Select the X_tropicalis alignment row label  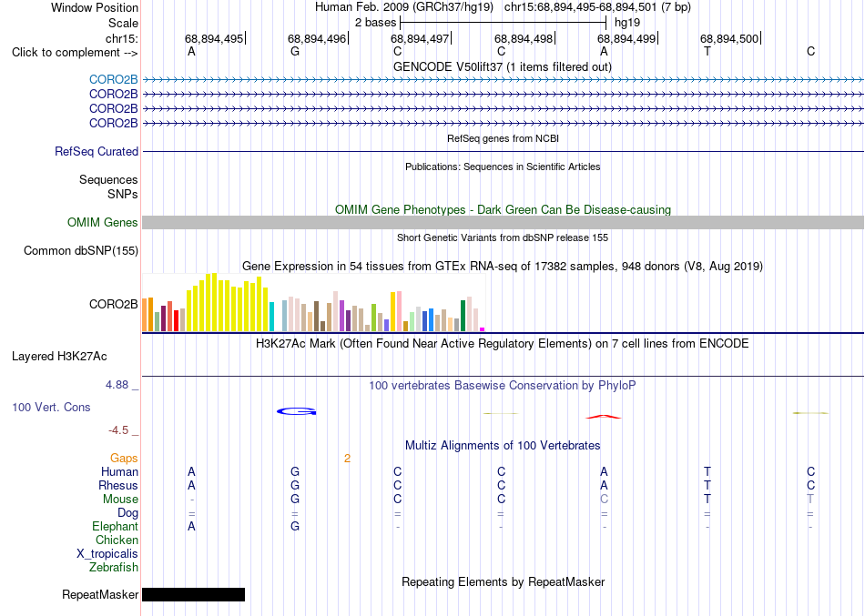click(x=107, y=554)
